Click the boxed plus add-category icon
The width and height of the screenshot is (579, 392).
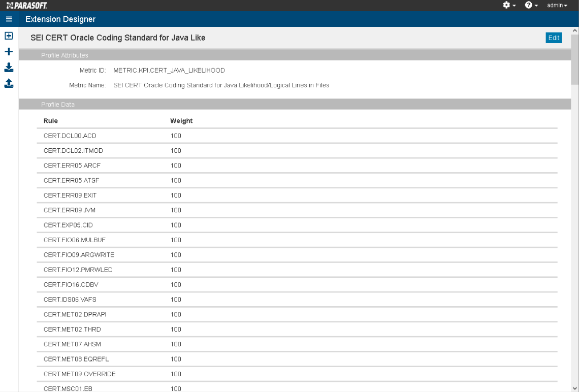coord(9,36)
